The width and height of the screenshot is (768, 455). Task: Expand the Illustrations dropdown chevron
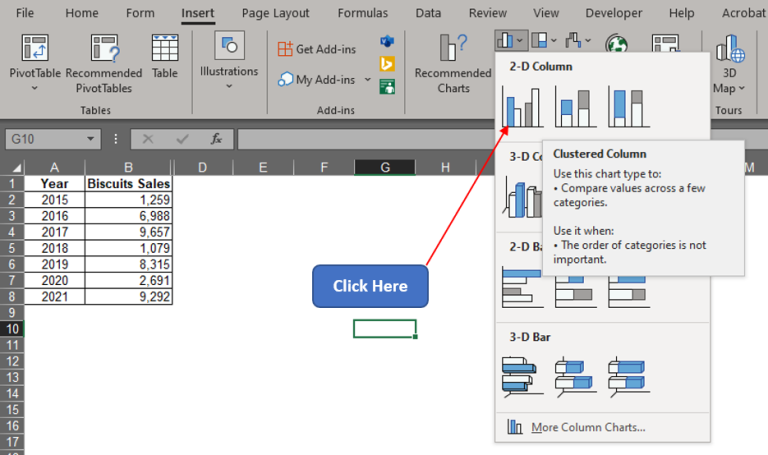(229, 86)
